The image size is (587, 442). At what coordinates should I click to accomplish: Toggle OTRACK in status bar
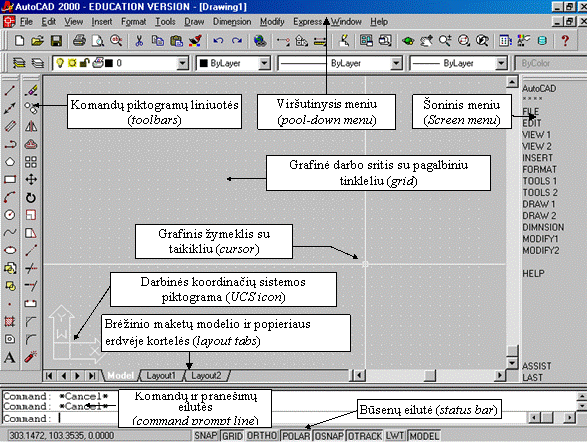point(365,436)
